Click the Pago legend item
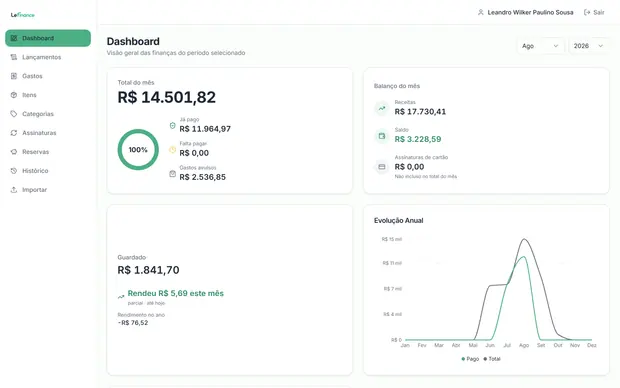 (470, 359)
